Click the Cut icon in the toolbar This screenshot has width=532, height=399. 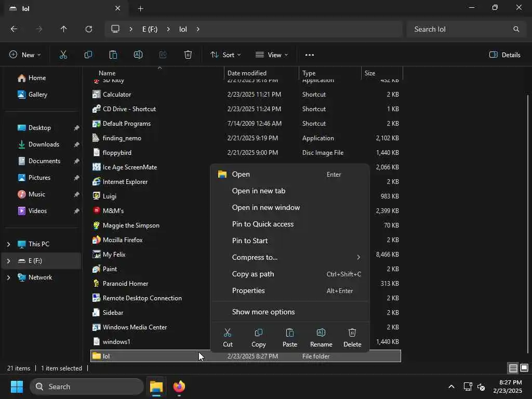(63, 55)
